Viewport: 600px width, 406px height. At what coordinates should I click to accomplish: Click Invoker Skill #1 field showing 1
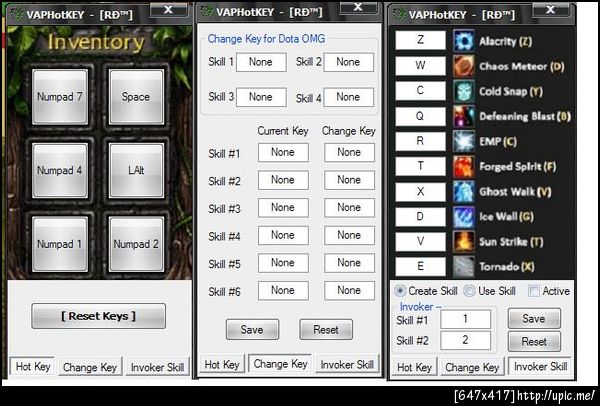(465, 319)
